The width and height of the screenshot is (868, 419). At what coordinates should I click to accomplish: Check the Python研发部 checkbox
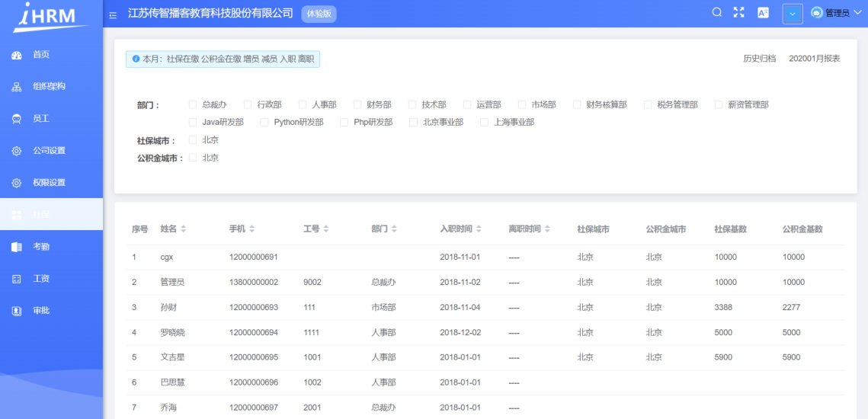264,122
